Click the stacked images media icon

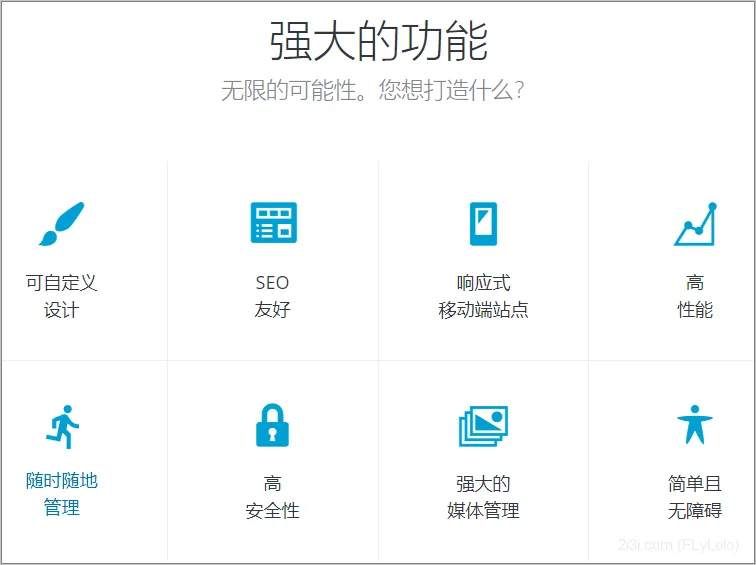[x=483, y=426]
